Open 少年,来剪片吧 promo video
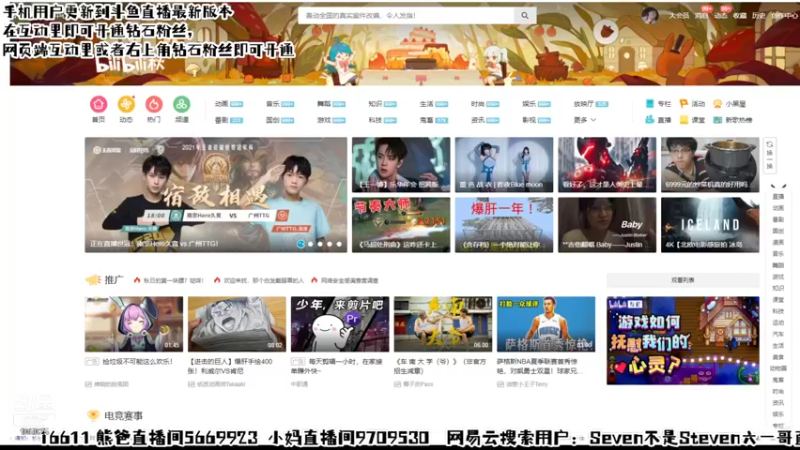 click(x=340, y=324)
